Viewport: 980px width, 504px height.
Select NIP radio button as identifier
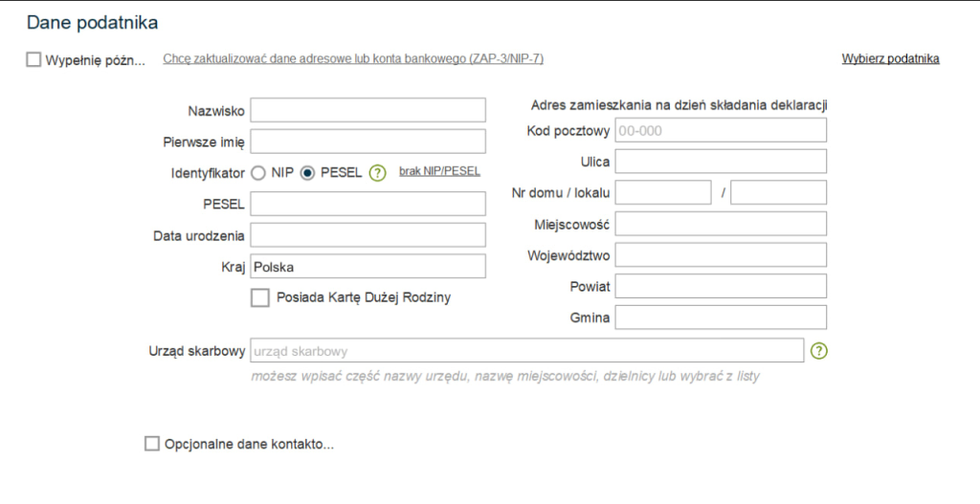coord(257,173)
